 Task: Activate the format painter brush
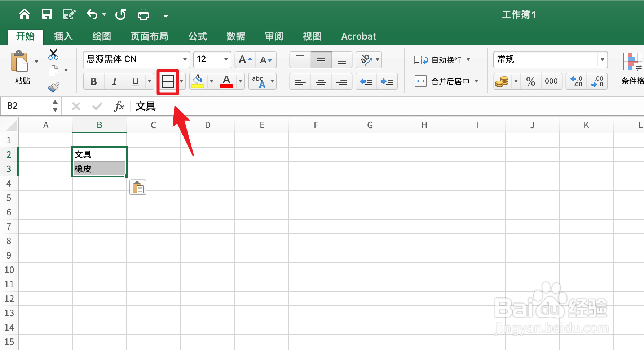tap(53, 87)
